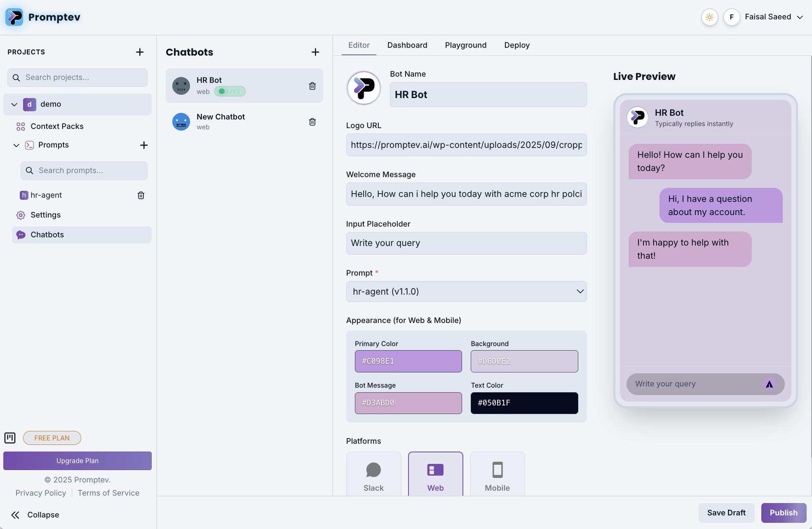Open the Primary Color #C098E1 swatch
This screenshot has height=529, width=812.
tap(408, 361)
